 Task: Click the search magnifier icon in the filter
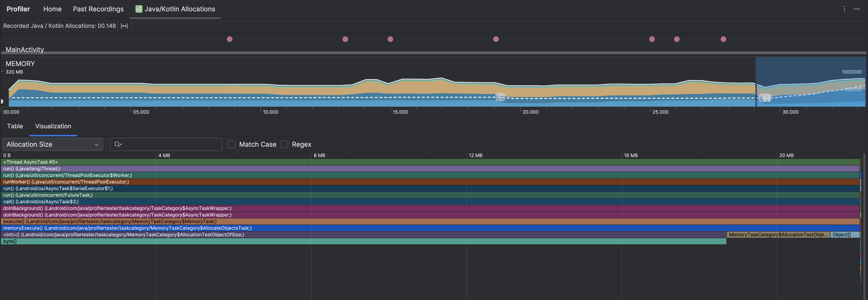click(117, 144)
